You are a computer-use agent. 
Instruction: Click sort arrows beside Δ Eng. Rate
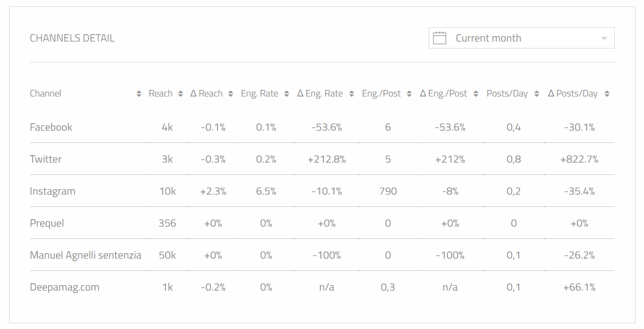[351, 94]
